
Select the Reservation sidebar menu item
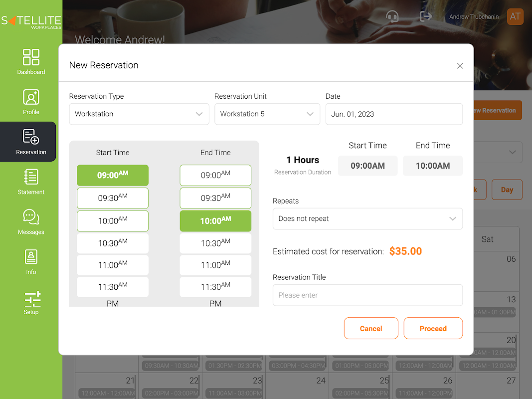pos(31,142)
